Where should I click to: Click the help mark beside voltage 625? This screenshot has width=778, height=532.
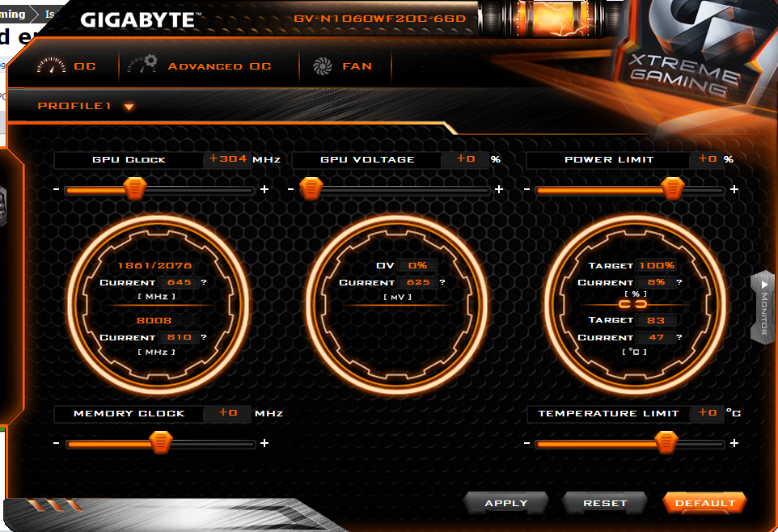[442, 282]
